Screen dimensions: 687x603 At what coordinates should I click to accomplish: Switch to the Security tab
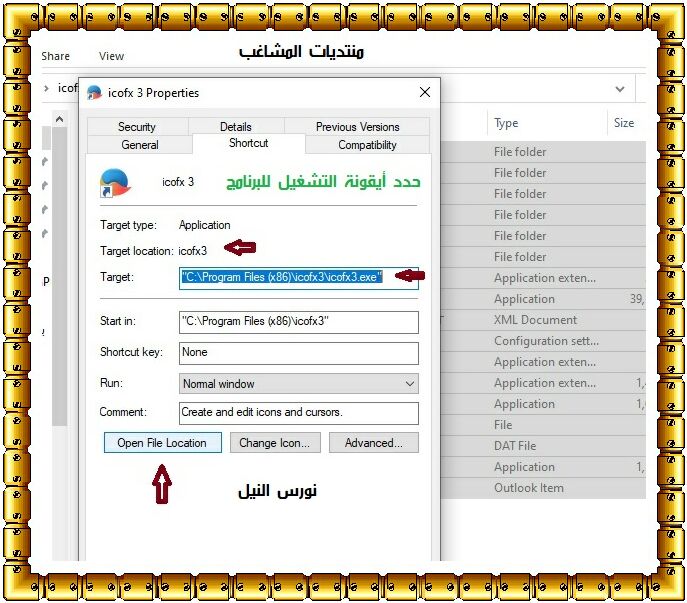(137, 127)
